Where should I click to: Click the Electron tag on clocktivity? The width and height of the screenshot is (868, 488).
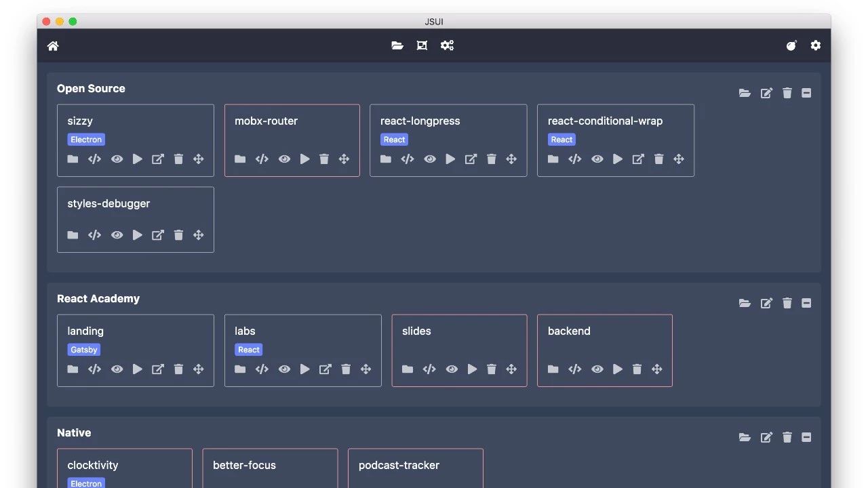point(86,483)
